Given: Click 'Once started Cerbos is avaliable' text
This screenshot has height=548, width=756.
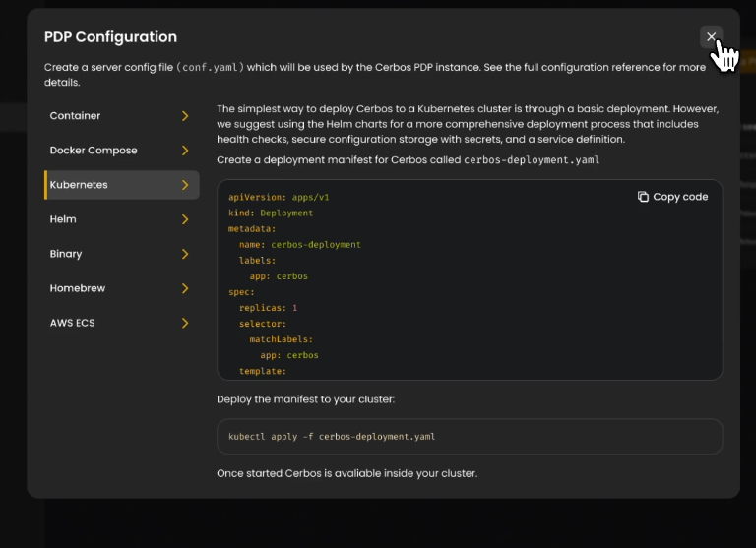Looking at the screenshot, I should (x=347, y=473).
